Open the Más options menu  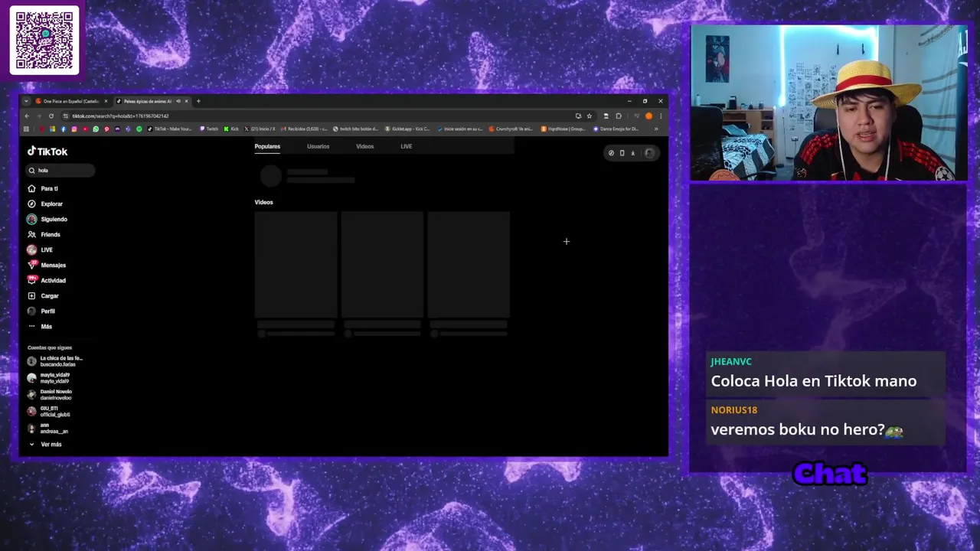(40, 326)
